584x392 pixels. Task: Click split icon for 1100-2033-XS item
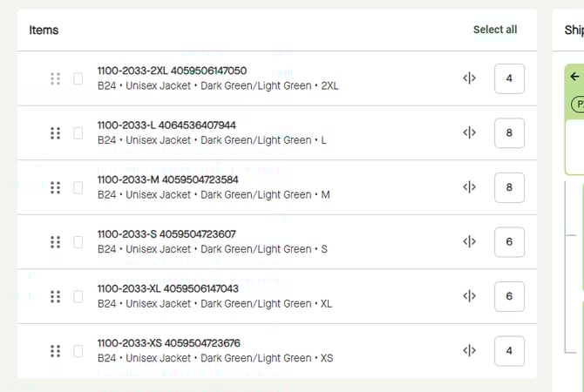point(470,351)
